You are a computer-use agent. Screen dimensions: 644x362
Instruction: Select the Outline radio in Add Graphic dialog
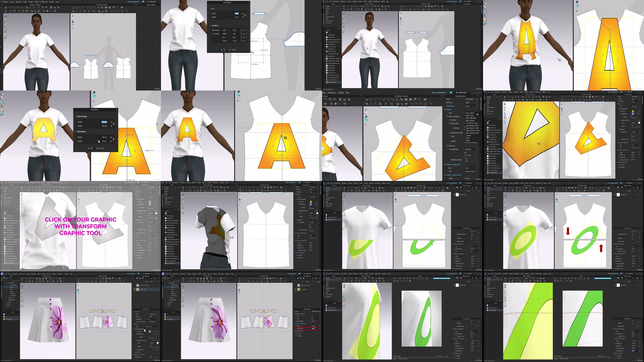[x=213, y=30]
